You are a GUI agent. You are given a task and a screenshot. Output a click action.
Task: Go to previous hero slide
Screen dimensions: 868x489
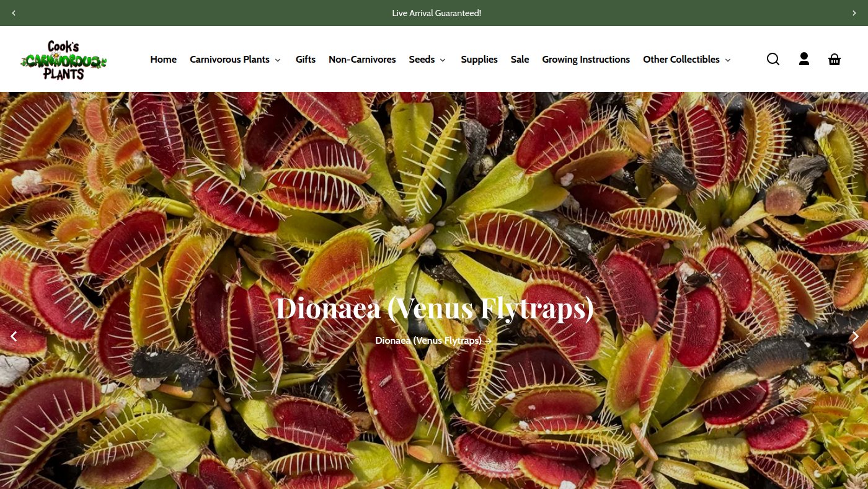(x=14, y=336)
